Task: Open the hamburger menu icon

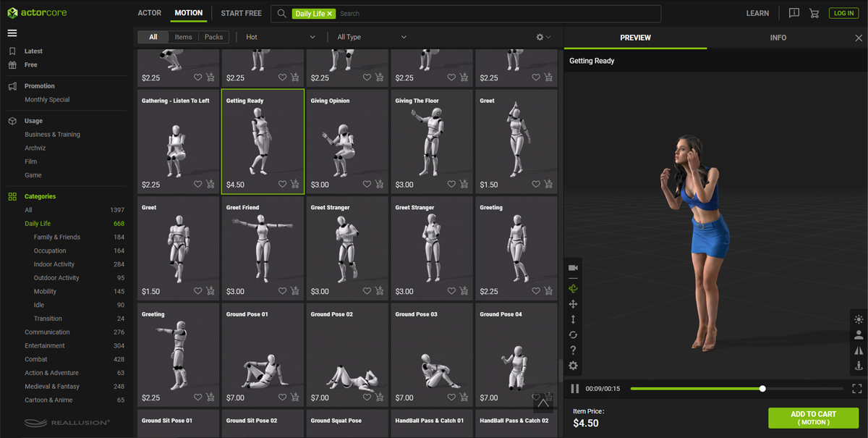Action: point(12,33)
